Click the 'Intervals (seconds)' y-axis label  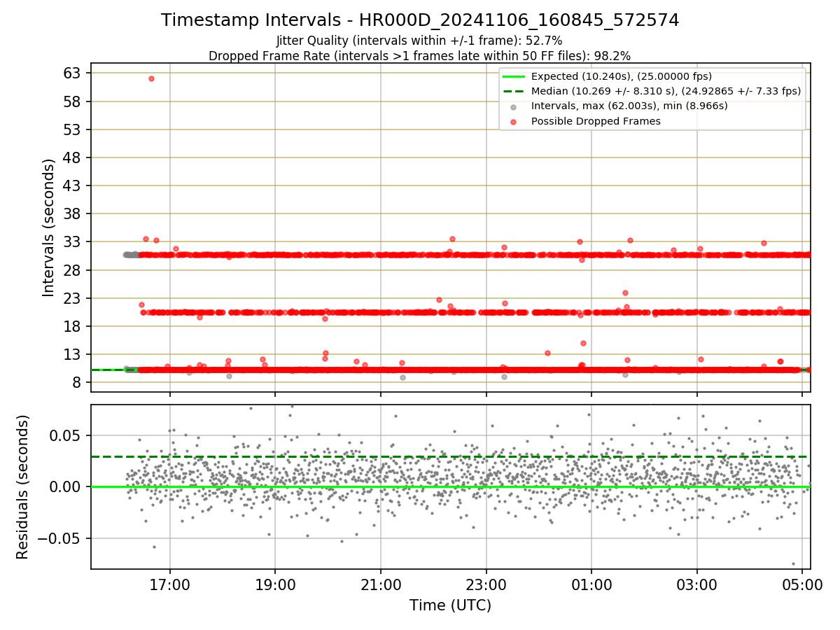pyautogui.click(x=49, y=227)
